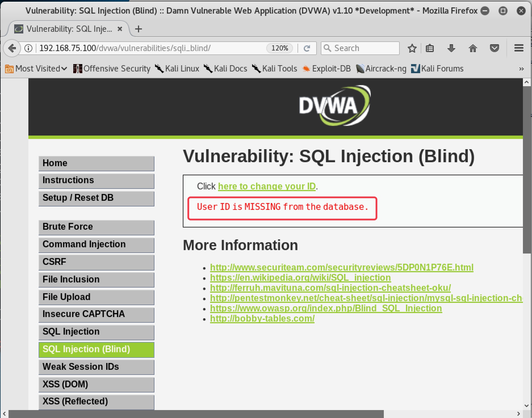532x418 pixels.
Task: Click the 'More Information' heading
Action: tap(240, 245)
